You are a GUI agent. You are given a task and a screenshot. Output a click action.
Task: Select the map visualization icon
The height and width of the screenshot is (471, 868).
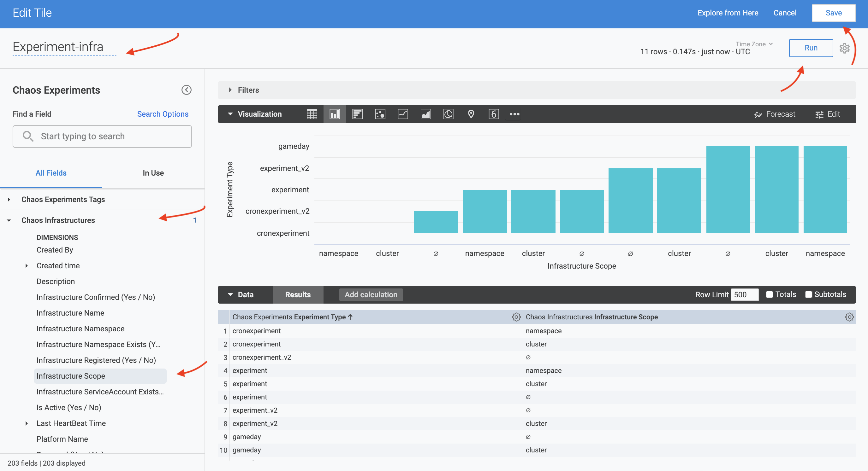(x=471, y=114)
